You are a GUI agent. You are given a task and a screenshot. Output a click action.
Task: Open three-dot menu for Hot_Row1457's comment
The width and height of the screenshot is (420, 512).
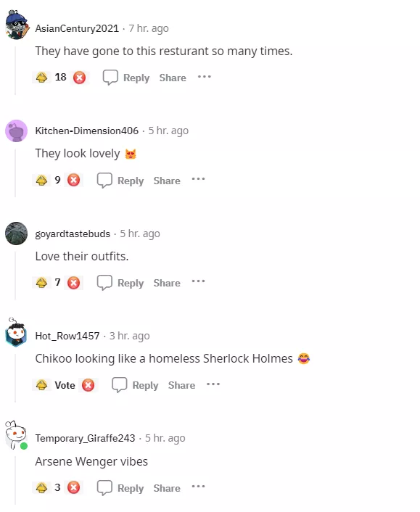[213, 384]
